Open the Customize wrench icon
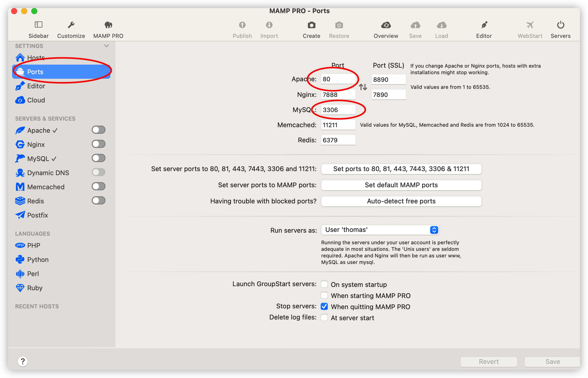This screenshot has height=378, width=588. click(71, 25)
